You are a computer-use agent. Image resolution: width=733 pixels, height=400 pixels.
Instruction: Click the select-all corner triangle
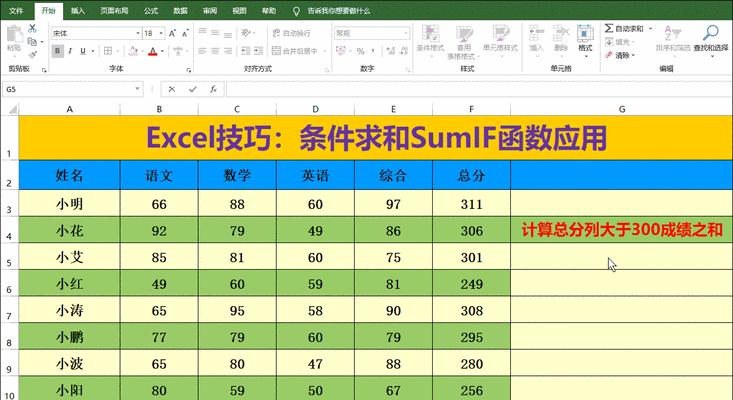[12, 109]
